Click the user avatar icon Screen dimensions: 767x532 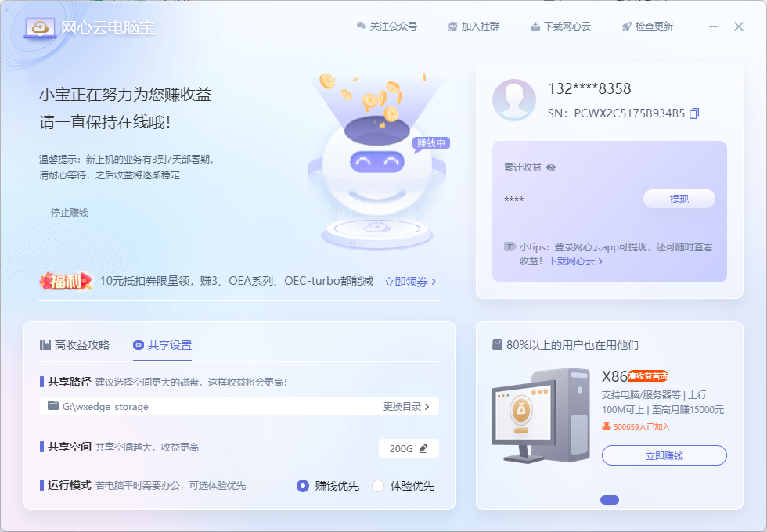point(514,100)
